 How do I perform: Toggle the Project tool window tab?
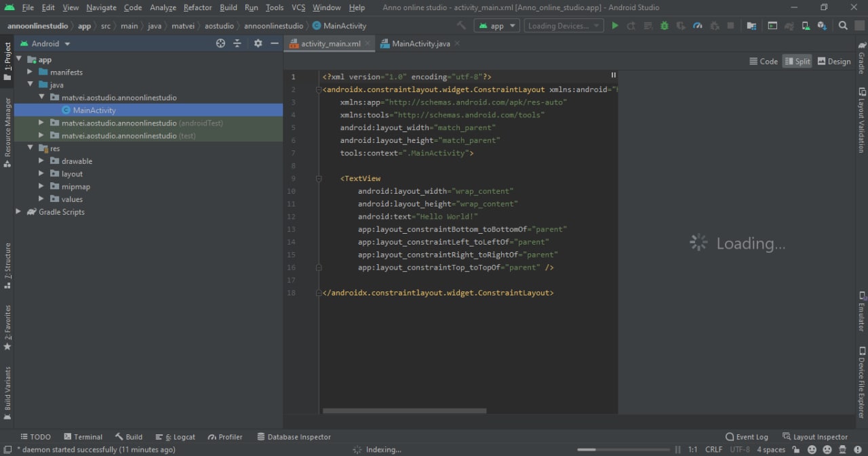click(x=7, y=62)
